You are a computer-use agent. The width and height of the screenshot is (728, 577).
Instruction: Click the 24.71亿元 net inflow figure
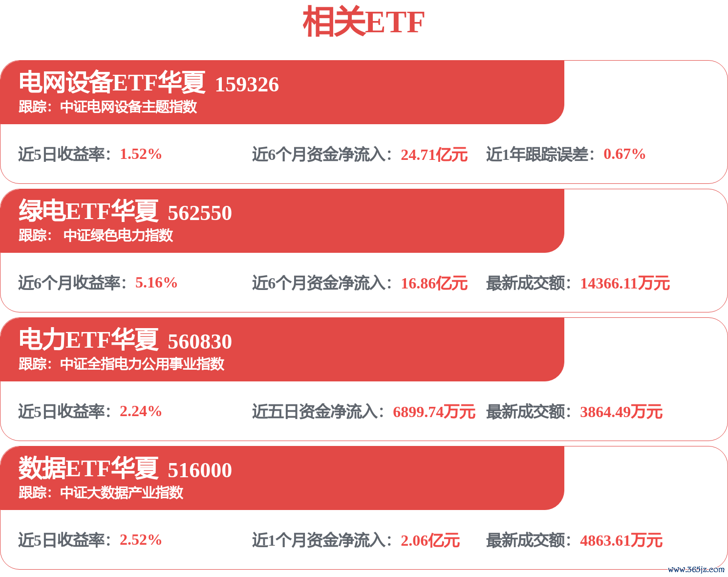coord(434,155)
